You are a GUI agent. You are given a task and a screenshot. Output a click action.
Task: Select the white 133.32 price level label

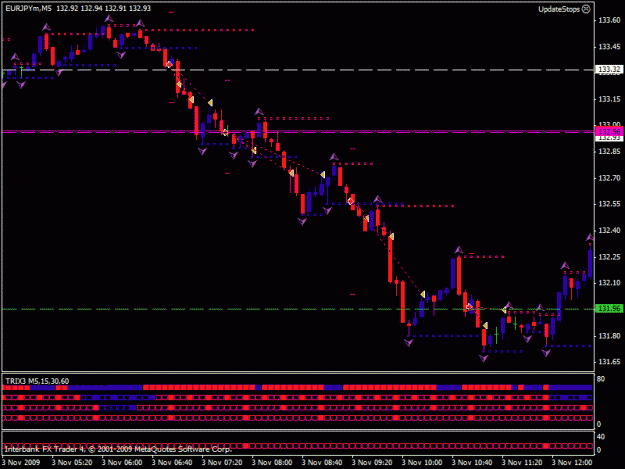[609, 69]
